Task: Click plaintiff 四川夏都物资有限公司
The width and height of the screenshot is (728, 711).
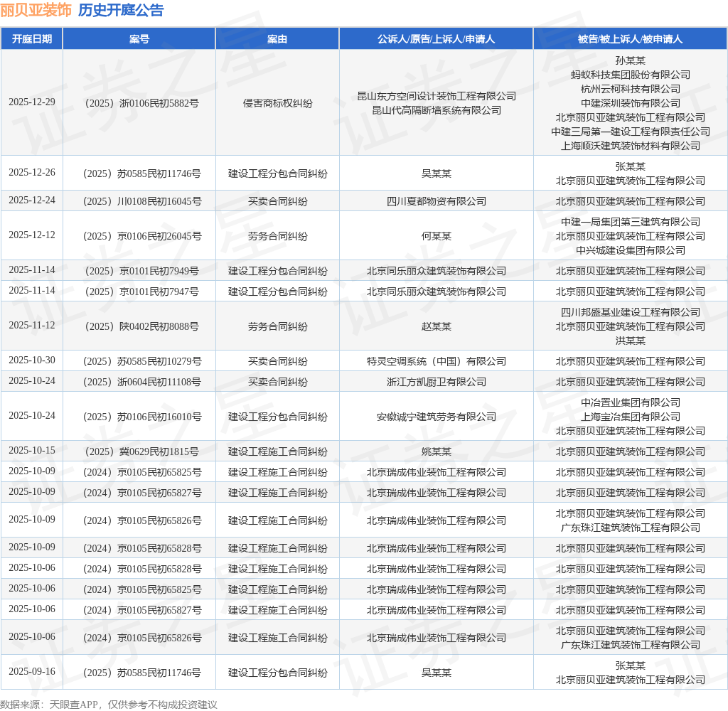Action: pos(437,201)
